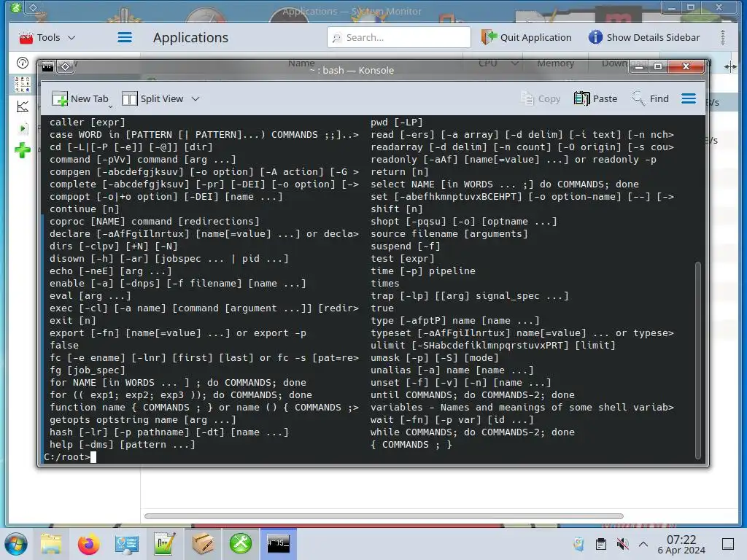This screenshot has width=747, height=560.
Task: Click the Split View button in Konsole
Action: (x=153, y=98)
